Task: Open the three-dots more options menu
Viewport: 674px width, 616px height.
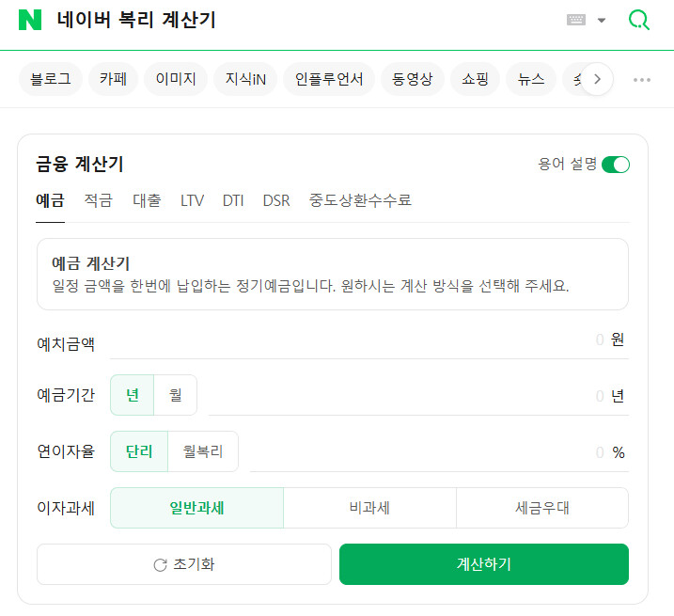Action: pos(642,80)
